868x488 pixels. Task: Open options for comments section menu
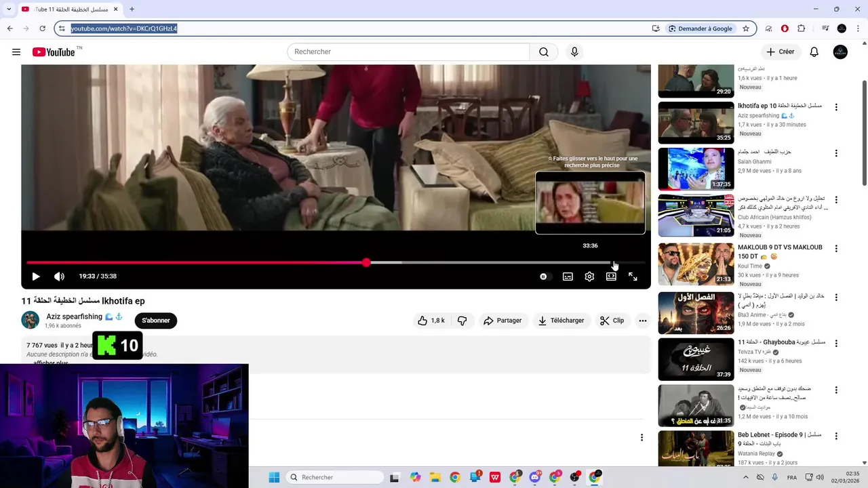[642, 438]
